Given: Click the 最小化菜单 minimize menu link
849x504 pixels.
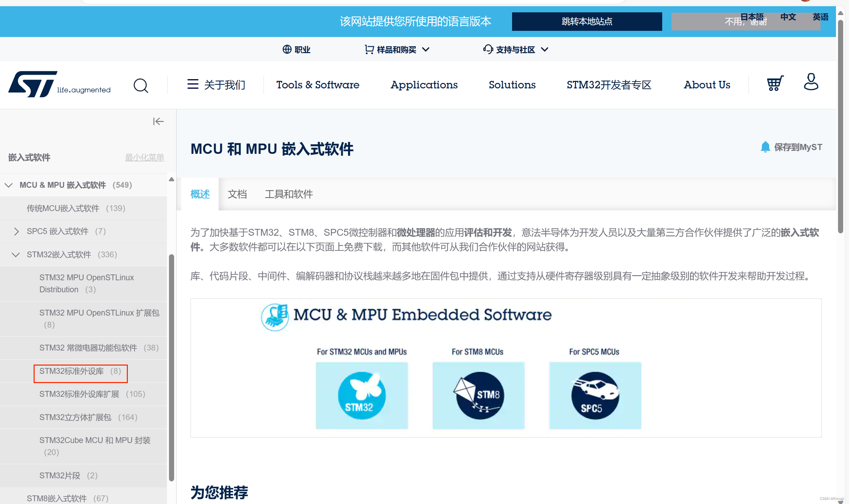Looking at the screenshot, I should click(146, 158).
